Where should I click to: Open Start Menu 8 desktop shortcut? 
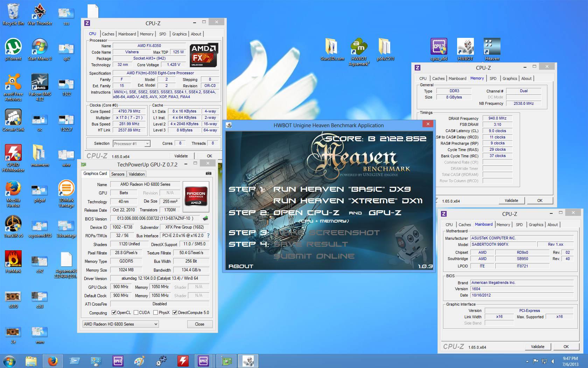tap(40, 49)
